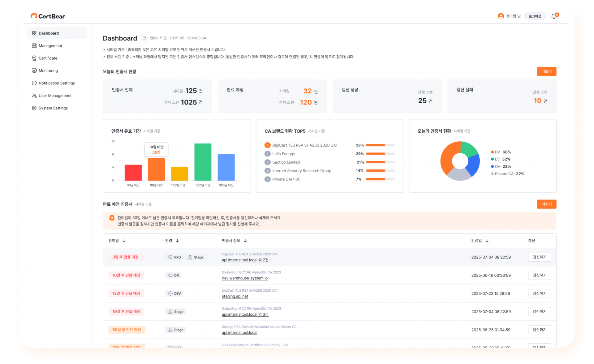The width and height of the screenshot is (594, 364).
Task: Click the Monitoring chart sidebar icon
Action: click(34, 71)
